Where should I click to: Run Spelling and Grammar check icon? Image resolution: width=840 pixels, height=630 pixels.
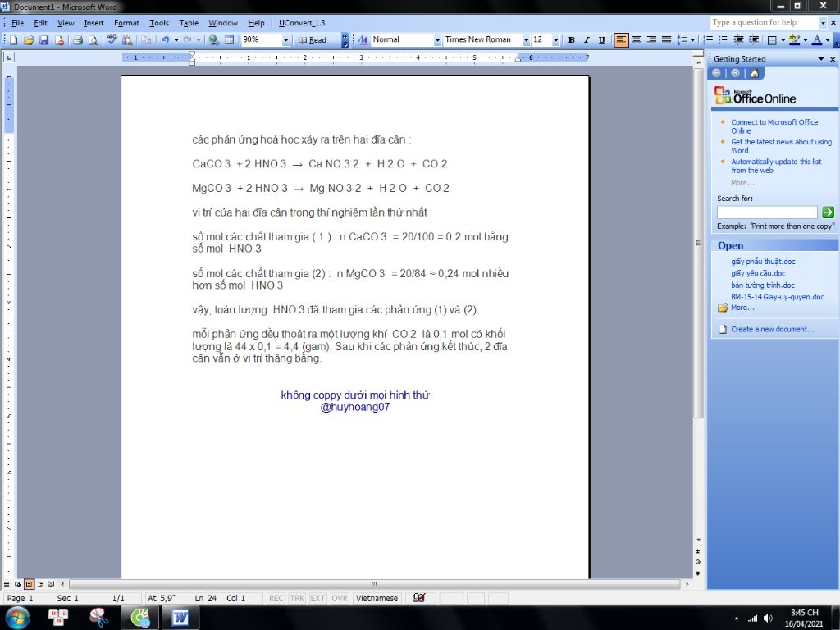112,40
